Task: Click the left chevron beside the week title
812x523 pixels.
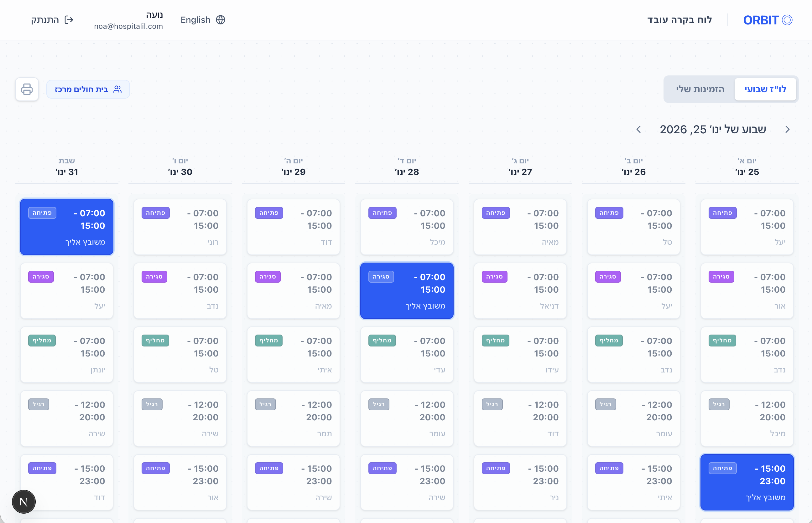Action: (x=639, y=129)
